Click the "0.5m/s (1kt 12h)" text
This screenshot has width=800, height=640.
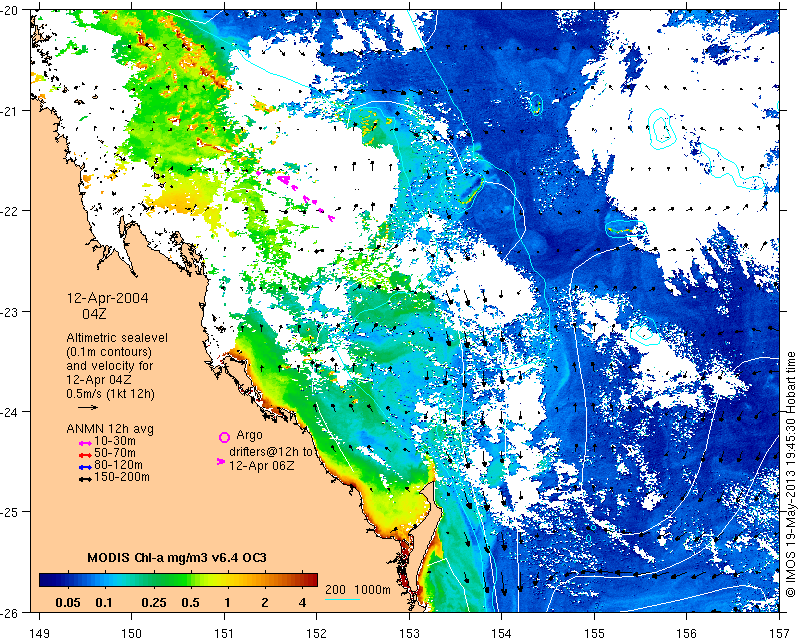[x=110, y=394]
